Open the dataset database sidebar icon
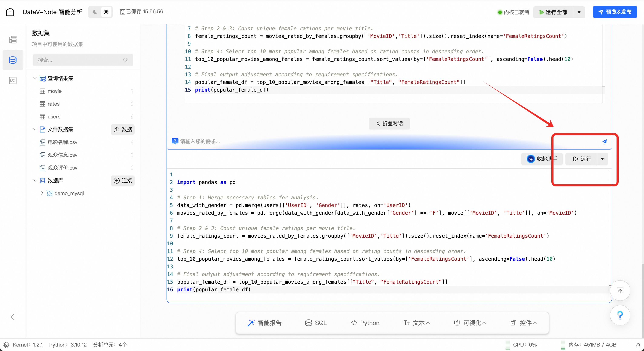The width and height of the screenshot is (644, 351). point(13,60)
